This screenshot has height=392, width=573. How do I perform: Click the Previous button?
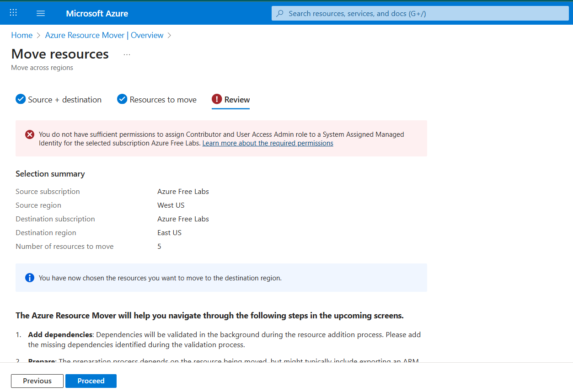pyautogui.click(x=37, y=381)
